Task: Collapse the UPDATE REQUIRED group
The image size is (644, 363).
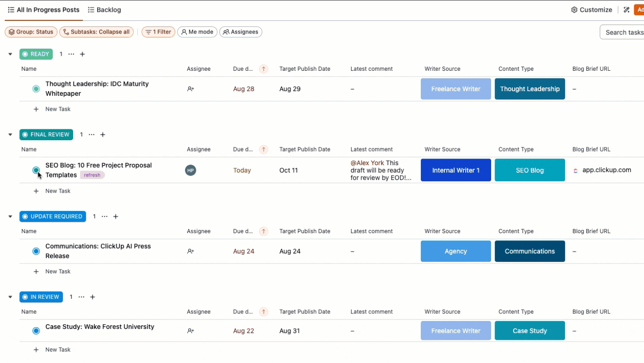Action: (10, 217)
